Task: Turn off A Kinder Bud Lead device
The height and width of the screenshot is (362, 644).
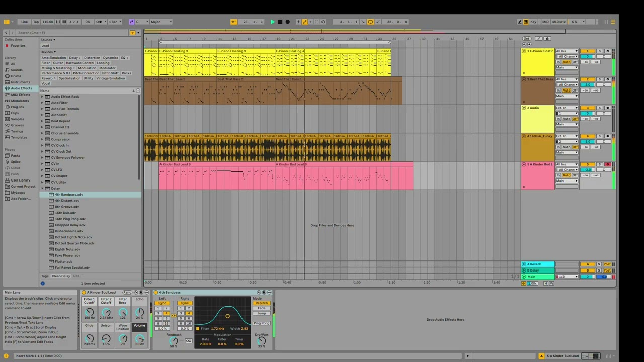Action: (84, 292)
